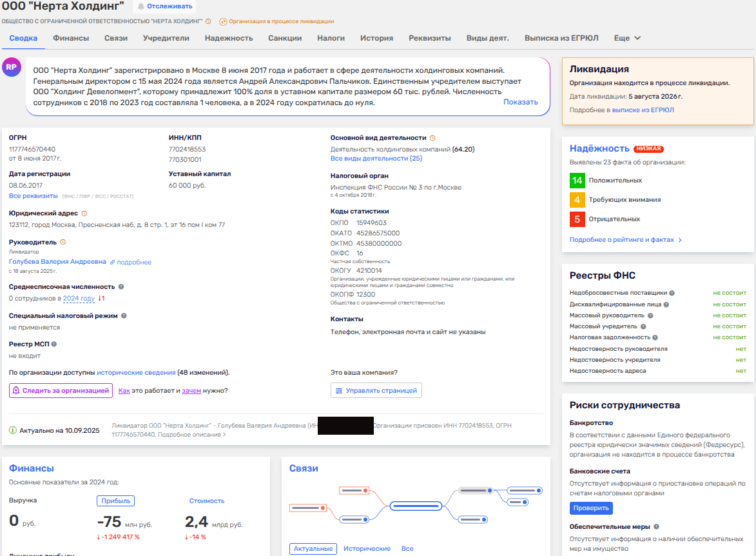Click the help icon next to Обеспечительные меры
This screenshot has width=756, height=556.
656,527
